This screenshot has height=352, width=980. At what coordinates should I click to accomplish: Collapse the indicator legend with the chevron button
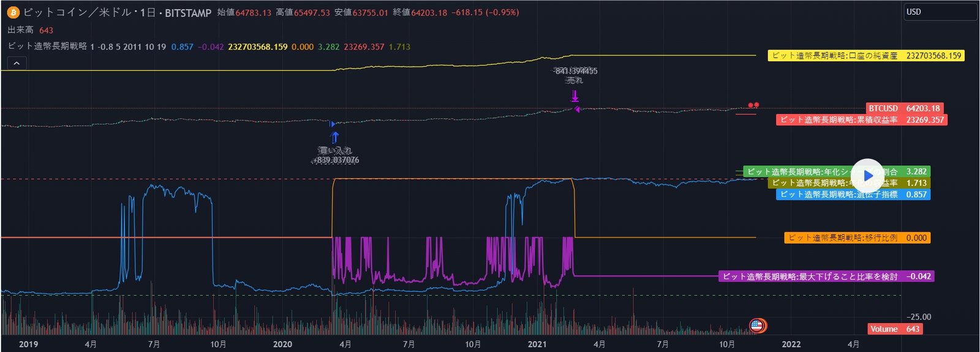17,63
